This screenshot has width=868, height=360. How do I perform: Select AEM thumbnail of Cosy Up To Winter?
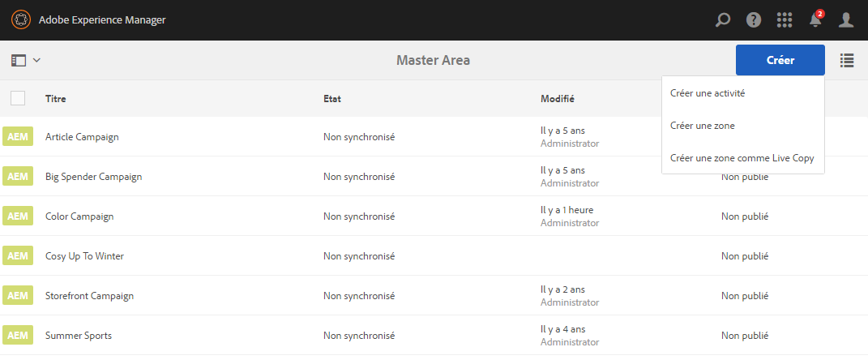(x=18, y=256)
